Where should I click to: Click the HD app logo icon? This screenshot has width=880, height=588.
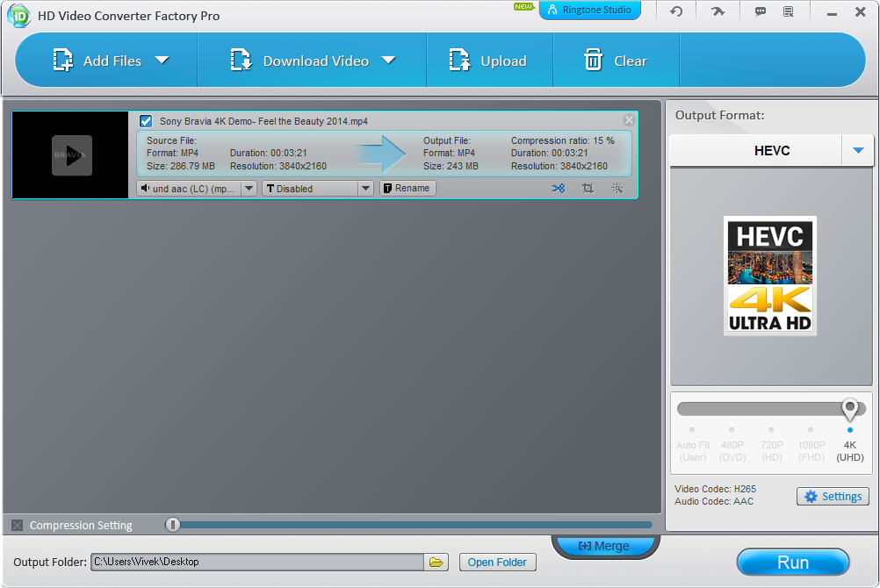click(x=18, y=15)
